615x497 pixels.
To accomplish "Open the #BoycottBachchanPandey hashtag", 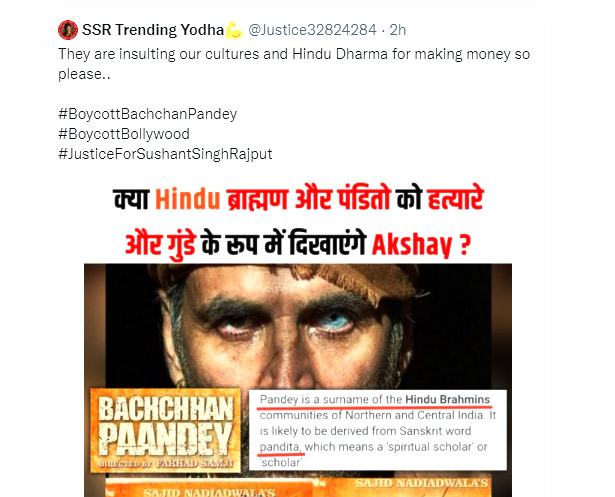I will [x=147, y=114].
